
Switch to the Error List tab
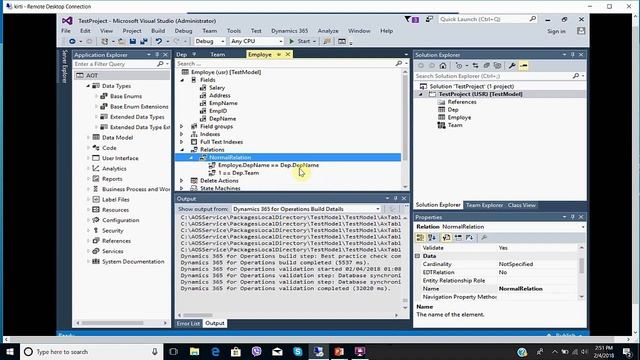pyautogui.click(x=188, y=323)
